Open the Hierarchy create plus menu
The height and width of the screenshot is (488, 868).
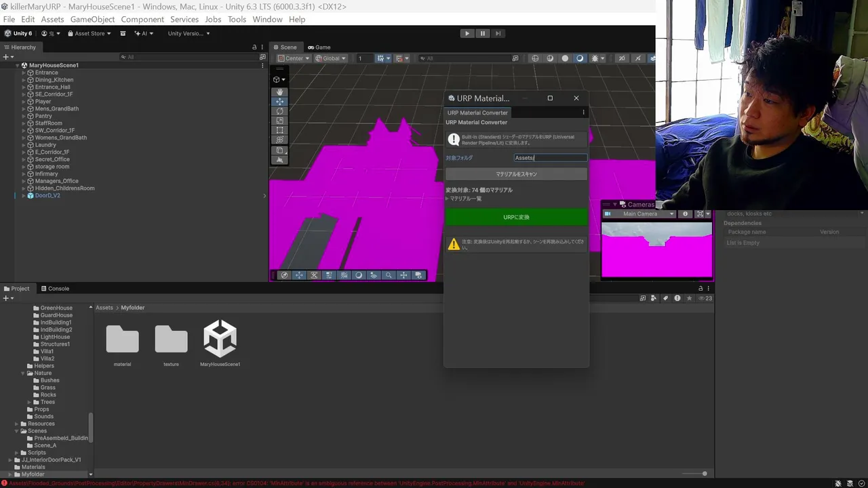click(x=7, y=57)
